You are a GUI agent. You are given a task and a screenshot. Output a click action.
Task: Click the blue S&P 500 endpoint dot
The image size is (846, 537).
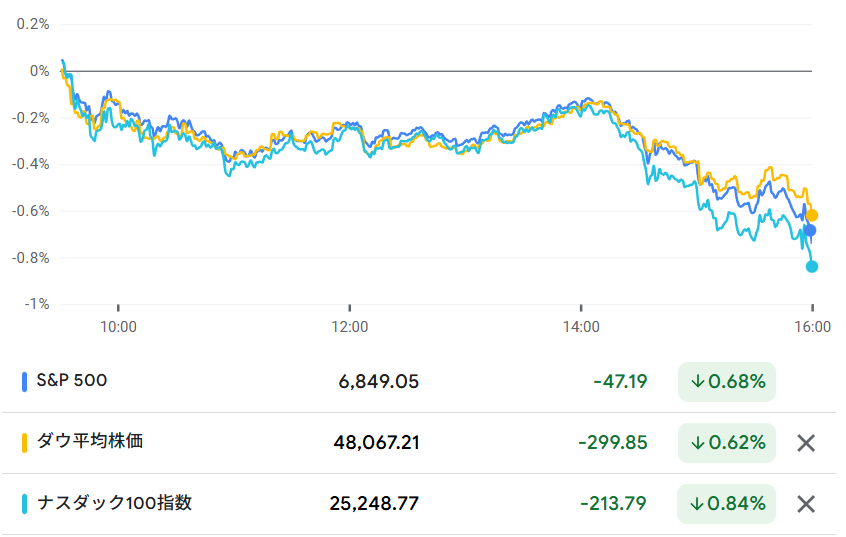[810, 230]
